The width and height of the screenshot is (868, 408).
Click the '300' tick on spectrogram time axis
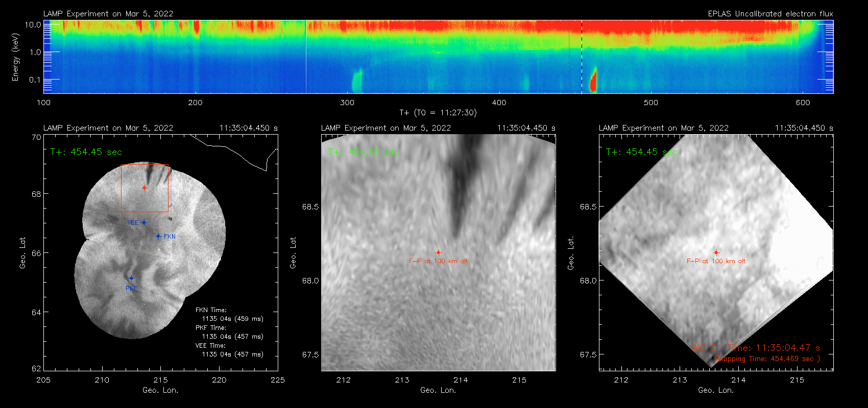click(347, 103)
